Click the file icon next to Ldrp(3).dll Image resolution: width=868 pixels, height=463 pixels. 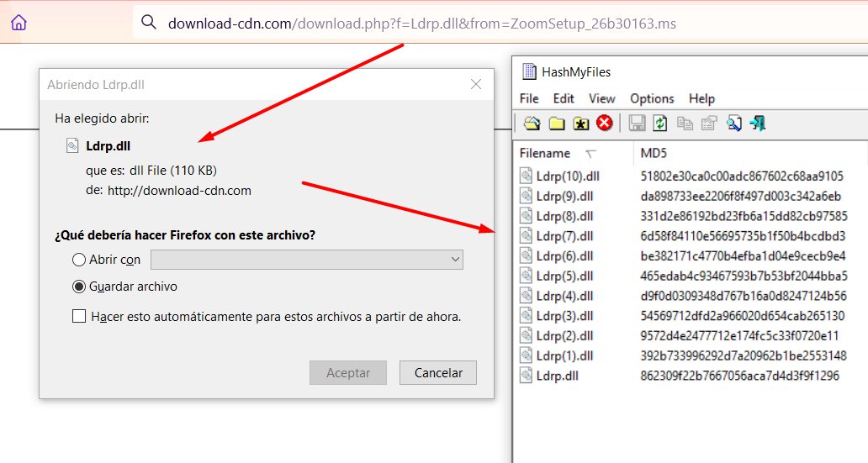tap(526, 315)
